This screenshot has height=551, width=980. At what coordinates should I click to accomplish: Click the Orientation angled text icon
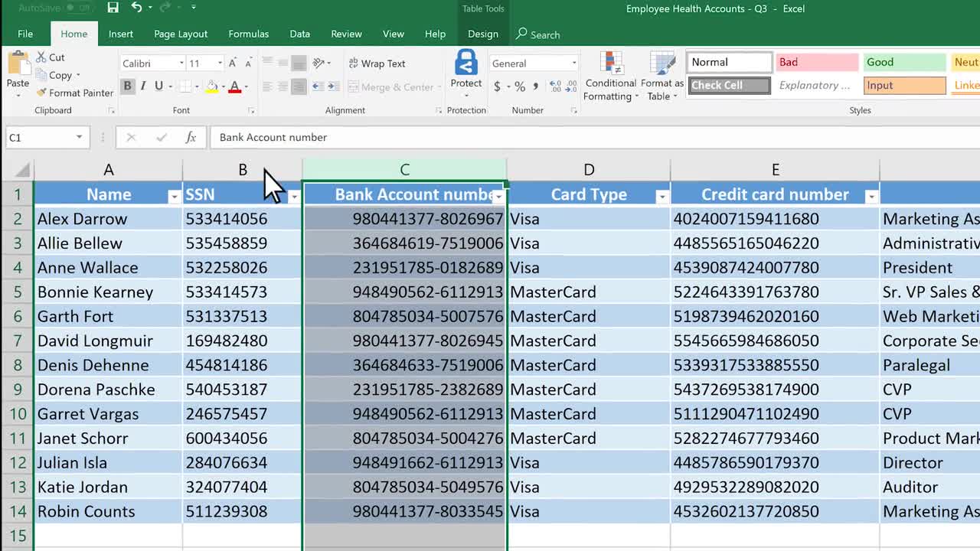point(319,64)
